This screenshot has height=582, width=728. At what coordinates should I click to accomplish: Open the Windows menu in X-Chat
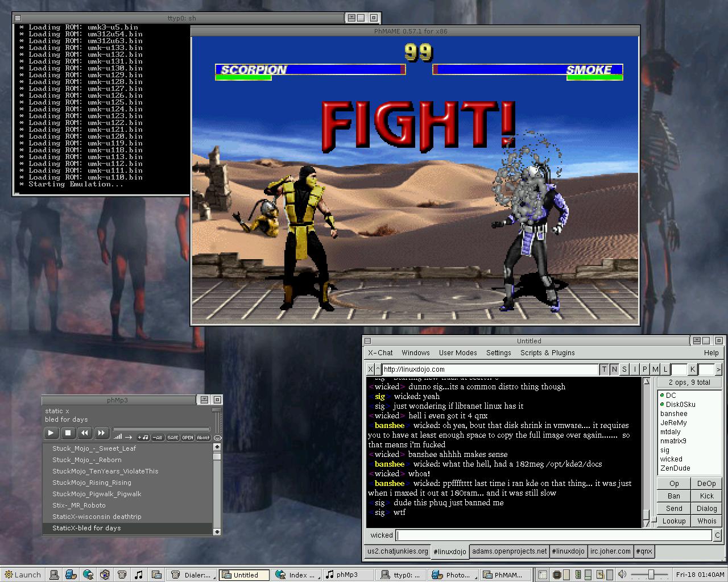pos(416,353)
